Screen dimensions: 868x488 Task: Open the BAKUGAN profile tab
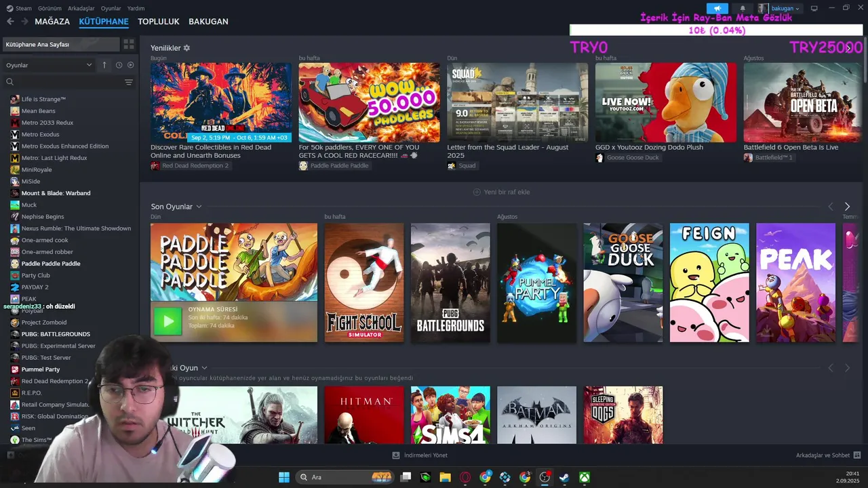click(208, 22)
